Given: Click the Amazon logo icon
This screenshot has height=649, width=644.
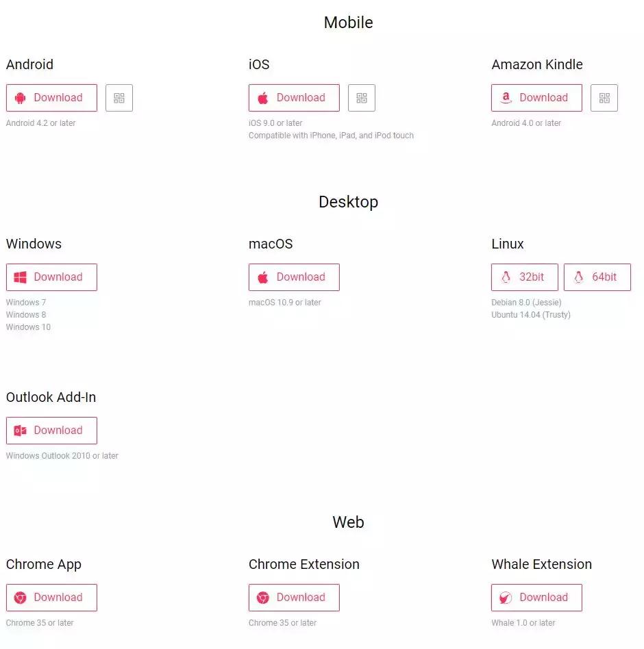Looking at the screenshot, I should coord(506,98).
